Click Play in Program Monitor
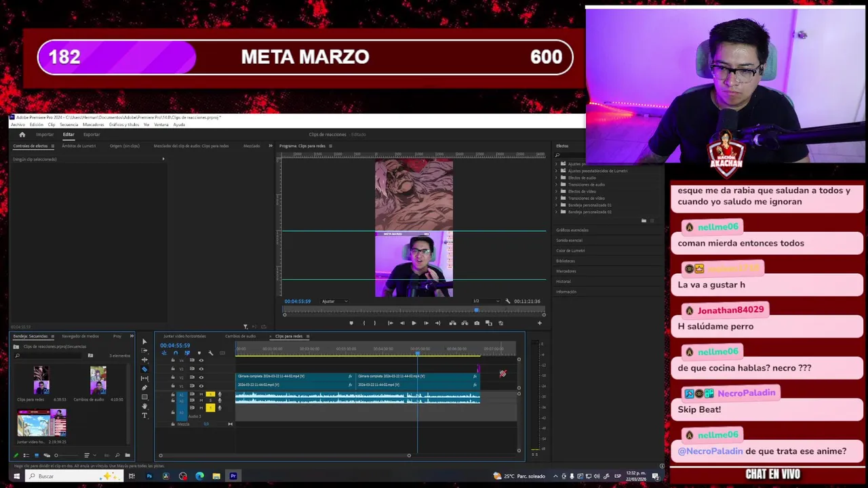Viewport: 868px width, 488px height. point(414,323)
